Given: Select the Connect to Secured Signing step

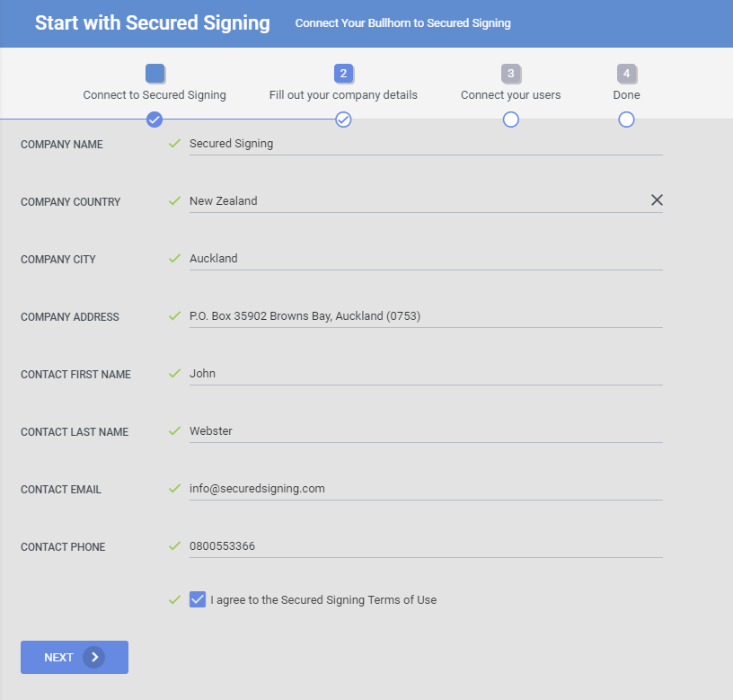Looking at the screenshot, I should tap(155, 95).
